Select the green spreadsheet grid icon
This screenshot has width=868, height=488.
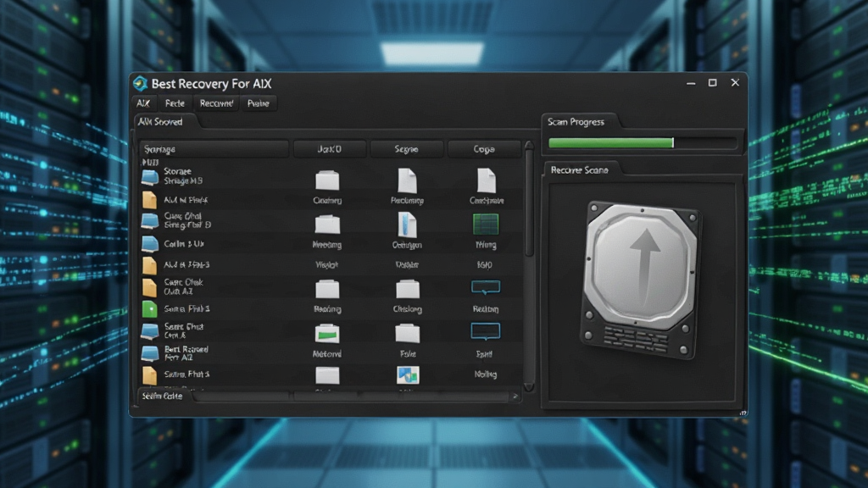point(486,224)
